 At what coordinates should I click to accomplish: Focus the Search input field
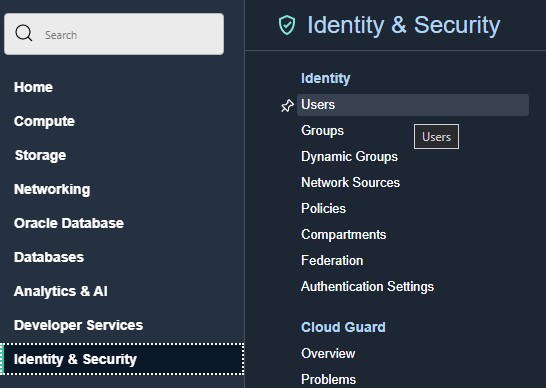(114, 34)
